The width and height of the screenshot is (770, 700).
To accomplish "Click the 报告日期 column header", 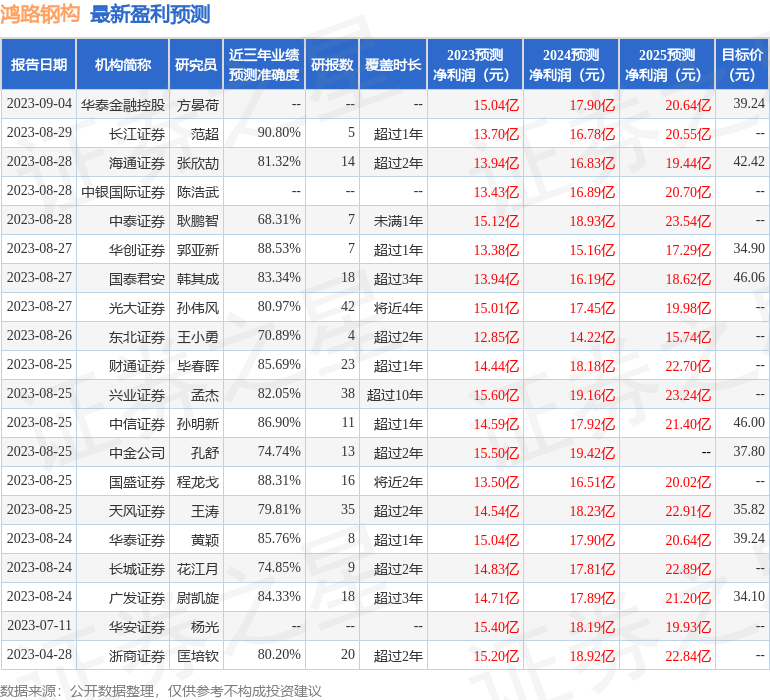I will tap(38, 64).
